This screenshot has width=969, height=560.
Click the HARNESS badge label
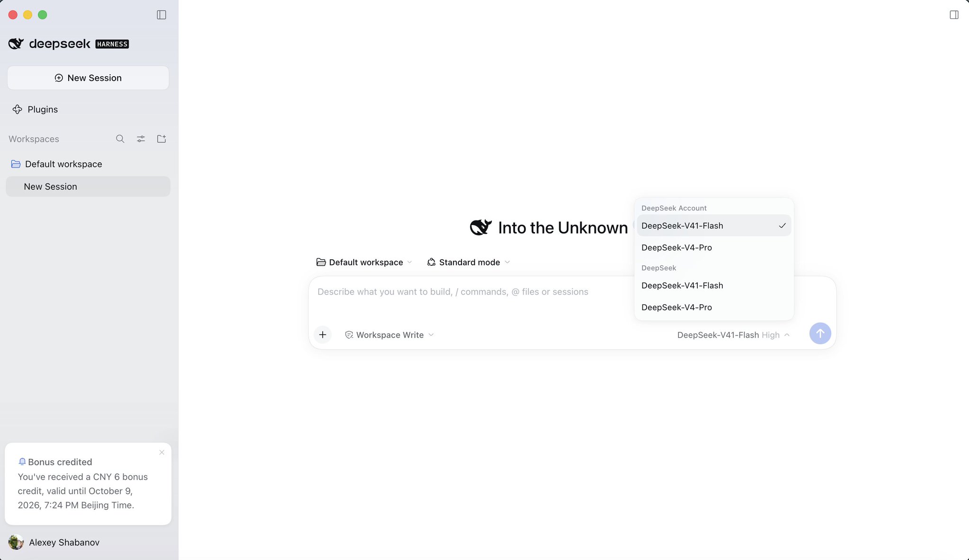[112, 44]
